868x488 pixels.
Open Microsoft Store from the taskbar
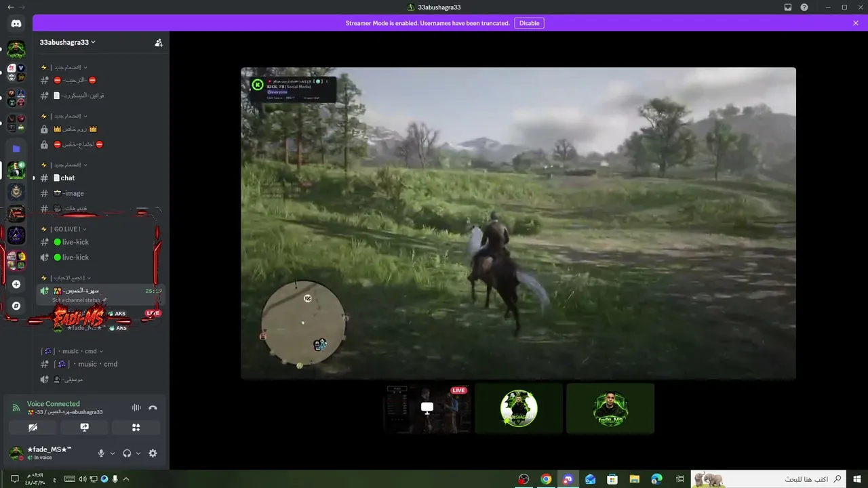point(612,479)
